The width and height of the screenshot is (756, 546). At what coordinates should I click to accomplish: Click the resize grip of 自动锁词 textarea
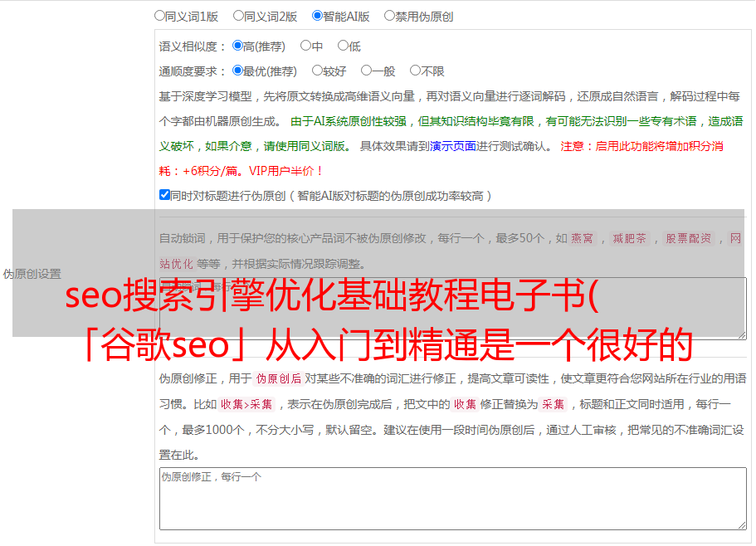(742, 334)
